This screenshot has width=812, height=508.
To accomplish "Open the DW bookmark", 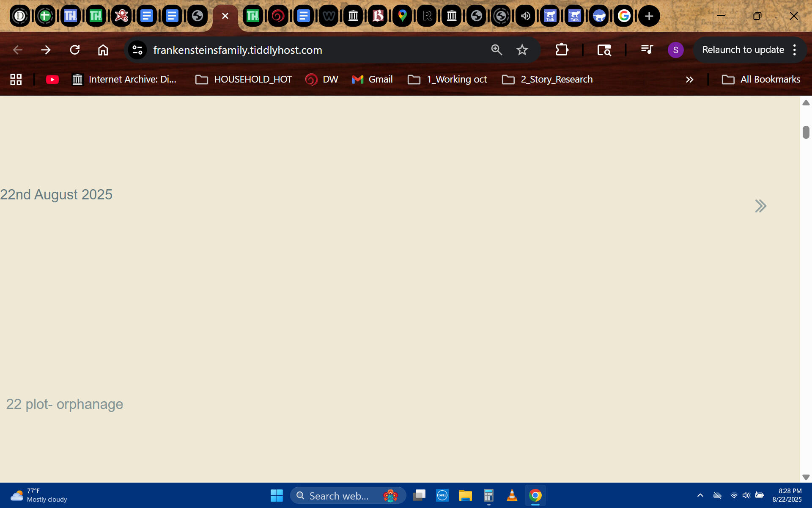I will [322, 80].
